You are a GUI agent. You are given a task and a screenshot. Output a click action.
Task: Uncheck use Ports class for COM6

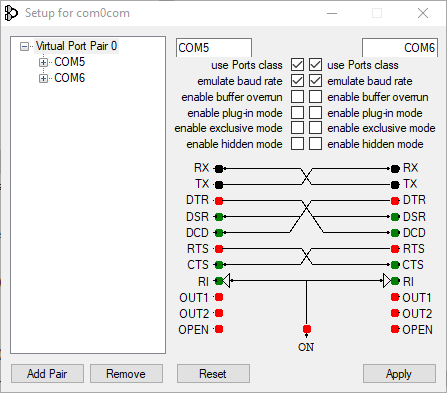(x=315, y=65)
